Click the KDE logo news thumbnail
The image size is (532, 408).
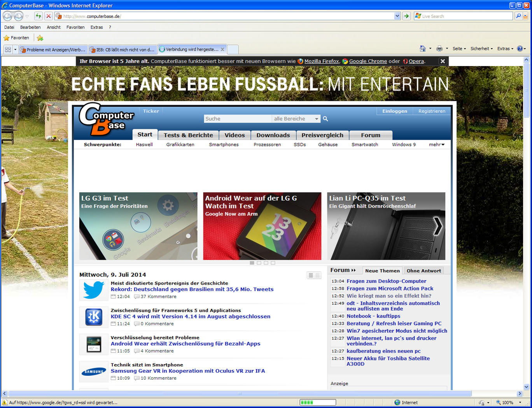(x=94, y=317)
